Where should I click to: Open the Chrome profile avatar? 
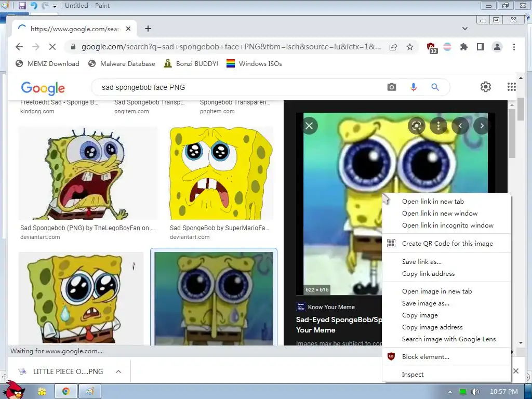[497, 47]
